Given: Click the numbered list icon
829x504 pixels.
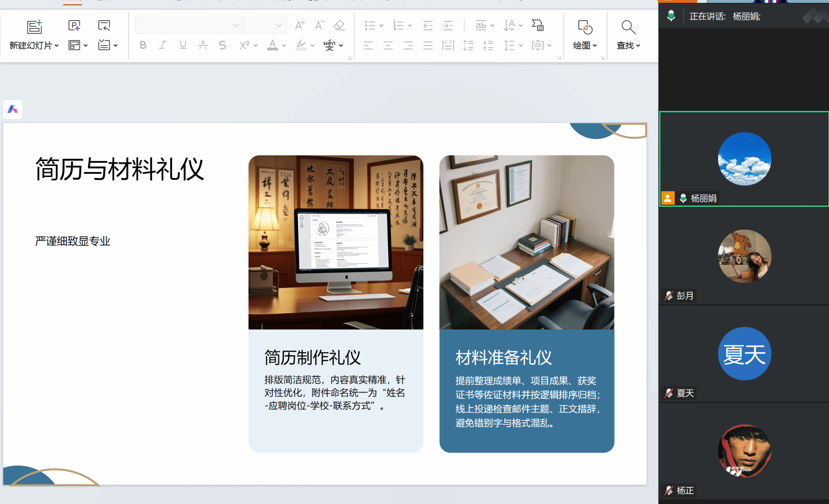Looking at the screenshot, I should (398, 26).
